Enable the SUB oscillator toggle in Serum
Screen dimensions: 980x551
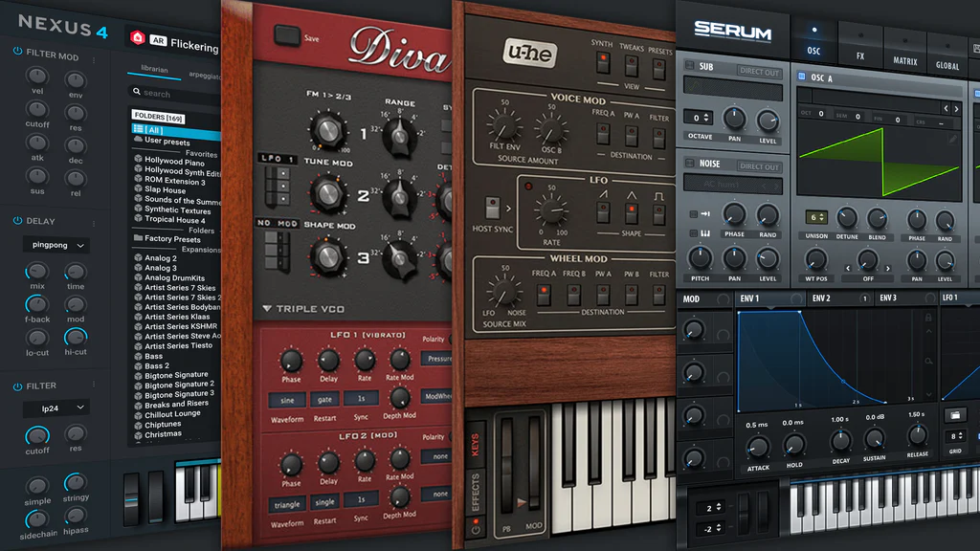click(x=689, y=67)
